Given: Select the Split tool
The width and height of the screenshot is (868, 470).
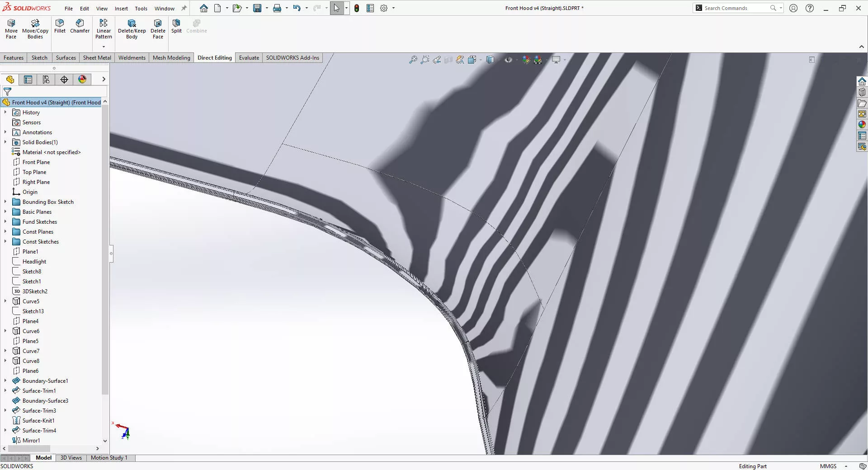Looking at the screenshot, I should [176, 27].
